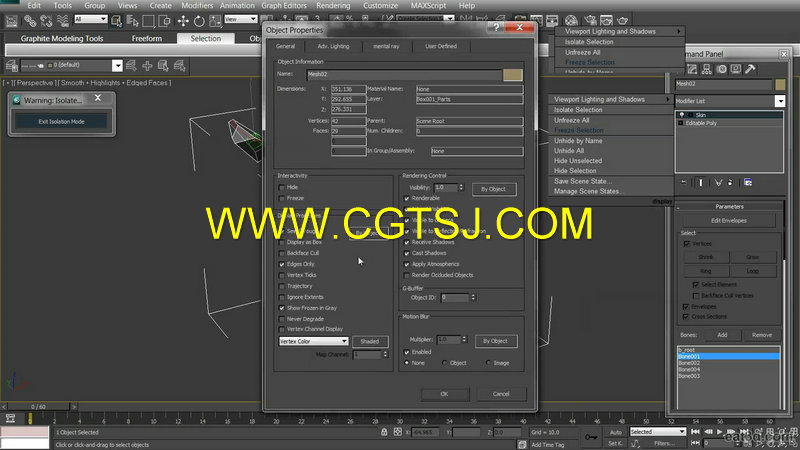Viewport: 800px width, 450px height.
Task: Switch to the User Defined tab
Action: coord(441,46)
